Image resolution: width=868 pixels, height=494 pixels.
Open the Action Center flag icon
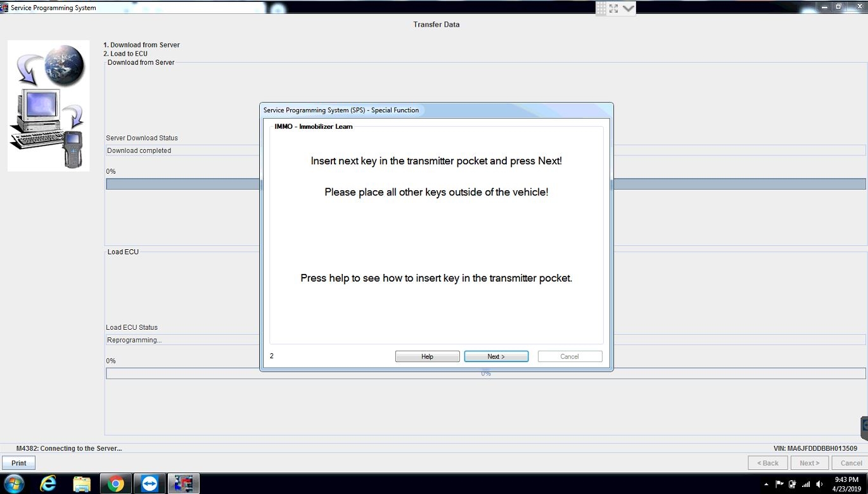pyautogui.click(x=780, y=484)
